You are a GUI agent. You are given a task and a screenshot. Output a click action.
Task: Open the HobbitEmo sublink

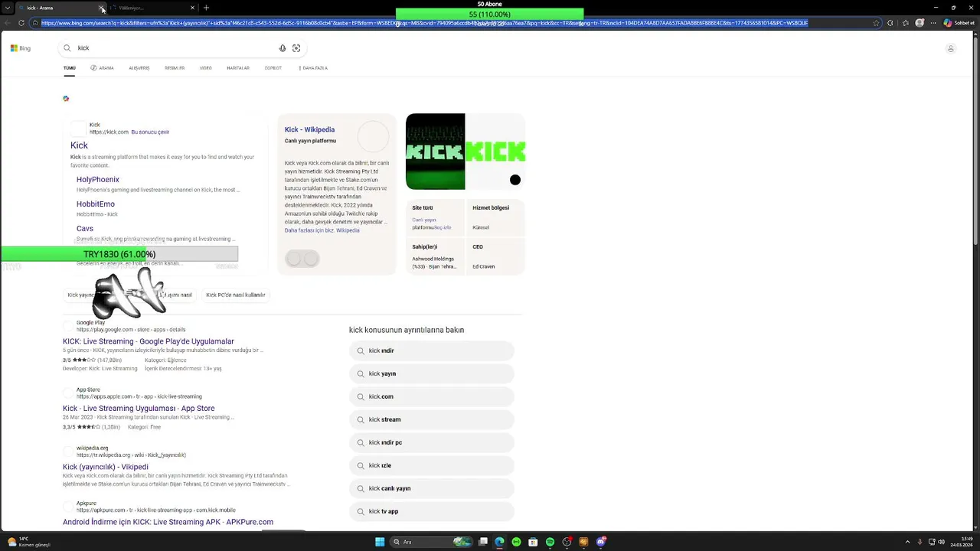96,204
